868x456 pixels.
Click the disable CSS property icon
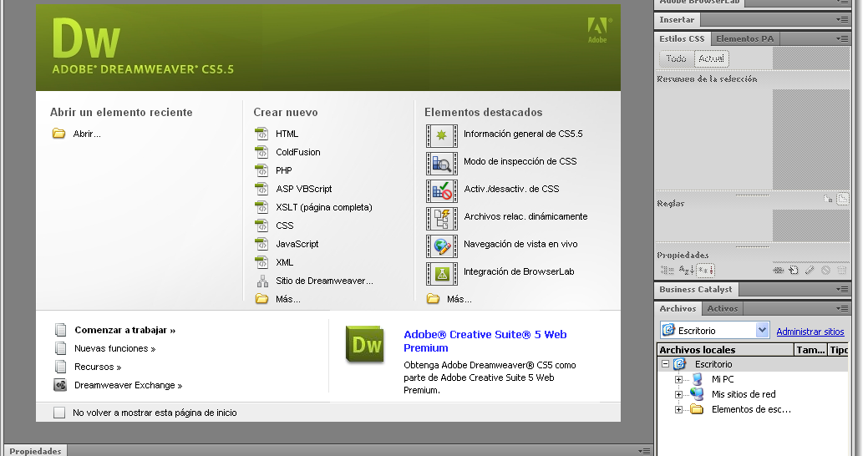pyautogui.click(x=826, y=270)
